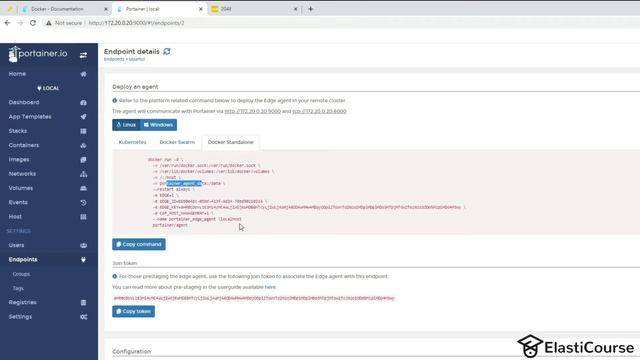The width and height of the screenshot is (640, 360).
Task: Open Groups under Endpoints
Action: (x=21, y=274)
